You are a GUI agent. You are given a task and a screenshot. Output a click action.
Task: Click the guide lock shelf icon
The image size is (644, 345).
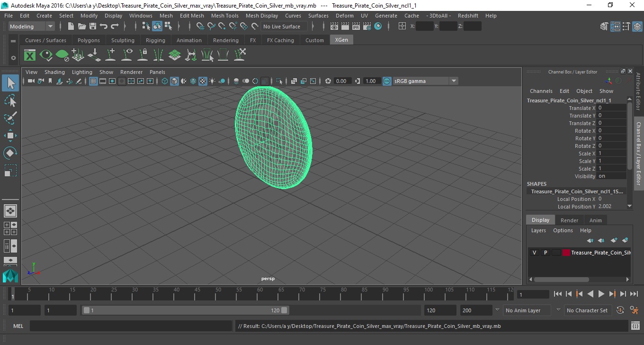[143, 55]
